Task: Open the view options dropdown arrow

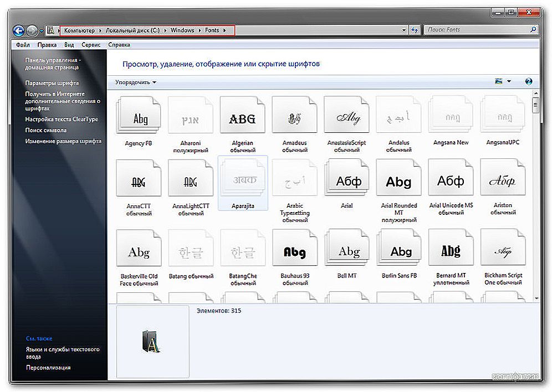Action: click(509, 81)
